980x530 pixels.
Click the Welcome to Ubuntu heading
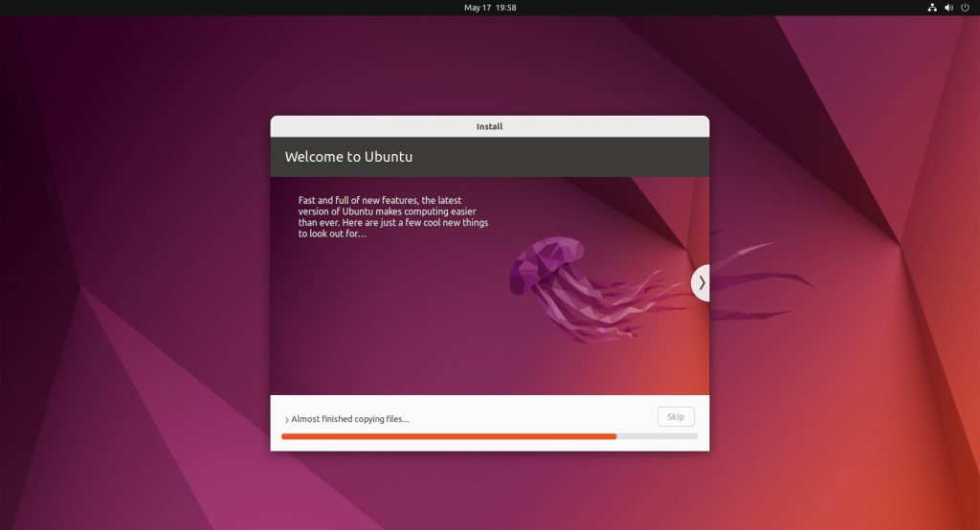click(348, 157)
